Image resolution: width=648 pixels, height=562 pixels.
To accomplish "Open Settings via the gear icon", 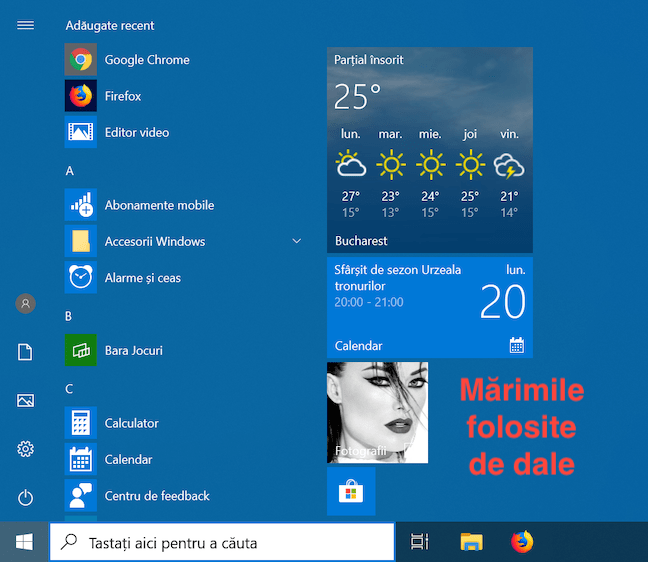I will click(26, 449).
